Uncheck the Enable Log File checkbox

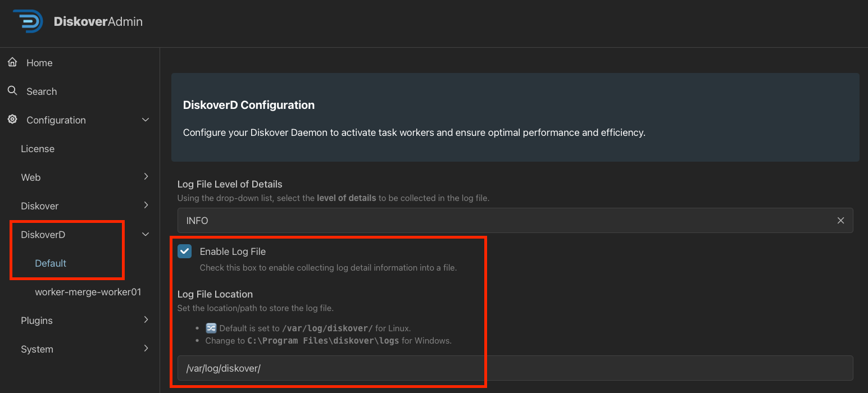[x=184, y=251]
